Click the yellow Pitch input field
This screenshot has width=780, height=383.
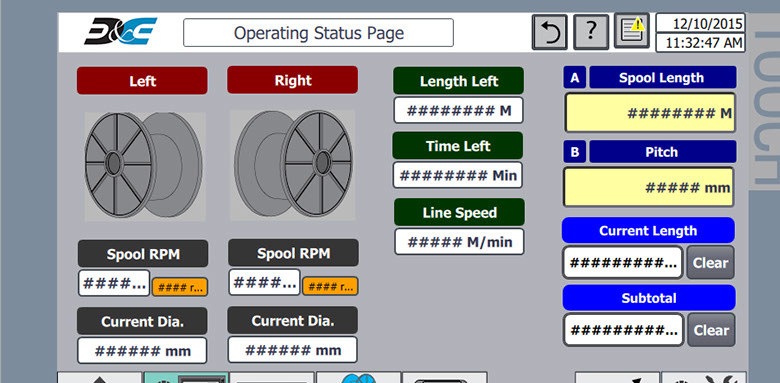click(x=649, y=187)
